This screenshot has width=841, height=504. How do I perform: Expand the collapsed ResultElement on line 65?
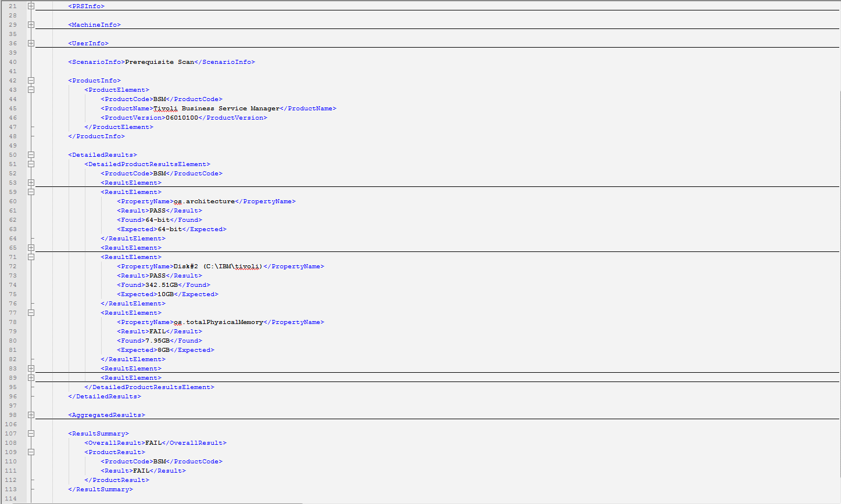pyautogui.click(x=31, y=247)
